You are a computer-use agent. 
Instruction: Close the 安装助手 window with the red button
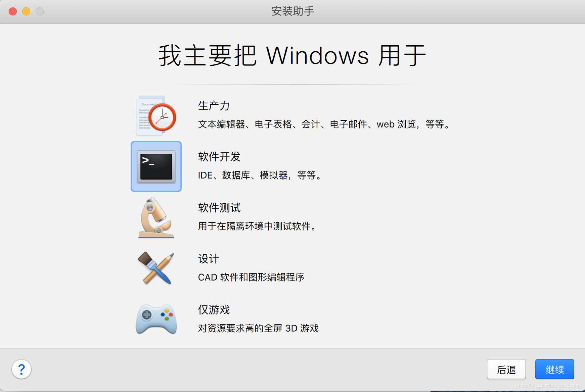coord(13,11)
